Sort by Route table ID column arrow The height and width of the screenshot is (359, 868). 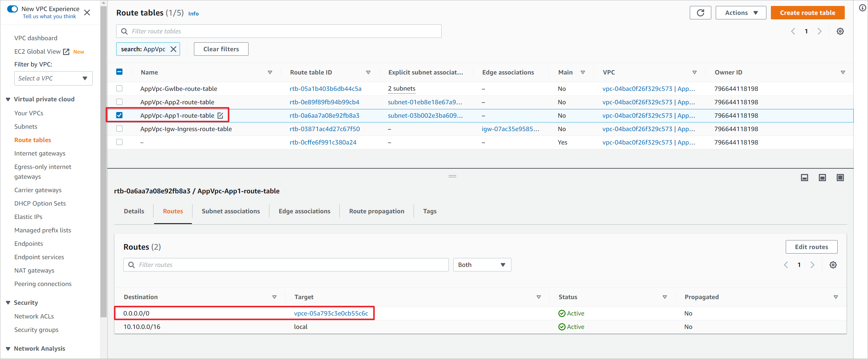tap(368, 72)
